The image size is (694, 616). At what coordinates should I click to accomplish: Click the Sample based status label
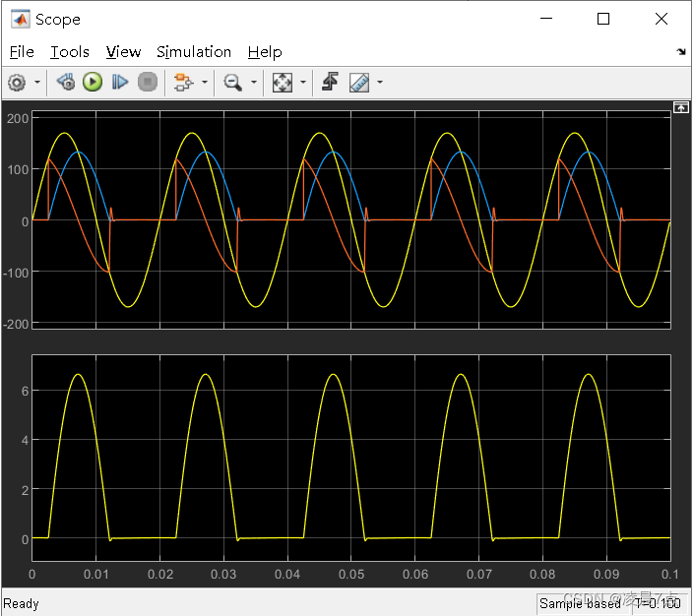click(580, 603)
